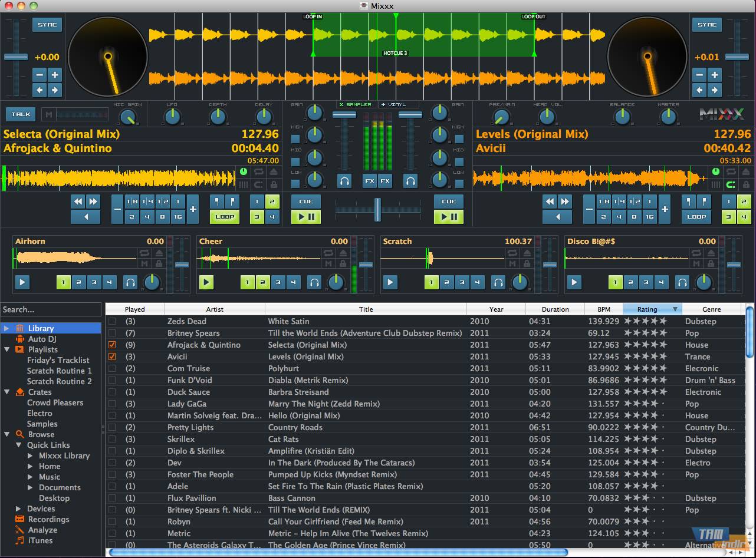Open Analyze in sidebar
756x558 pixels.
42,530
